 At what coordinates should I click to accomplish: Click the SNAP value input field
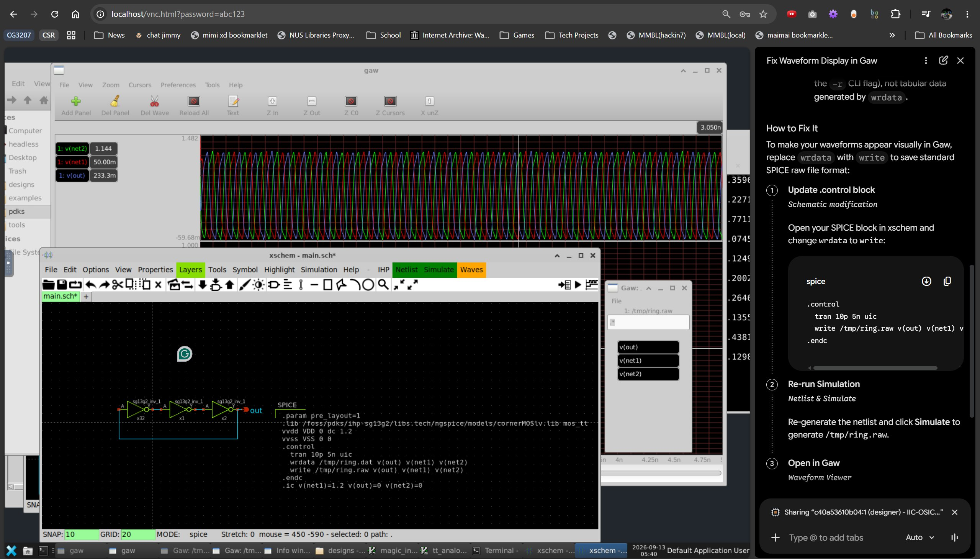pyautogui.click(x=82, y=534)
